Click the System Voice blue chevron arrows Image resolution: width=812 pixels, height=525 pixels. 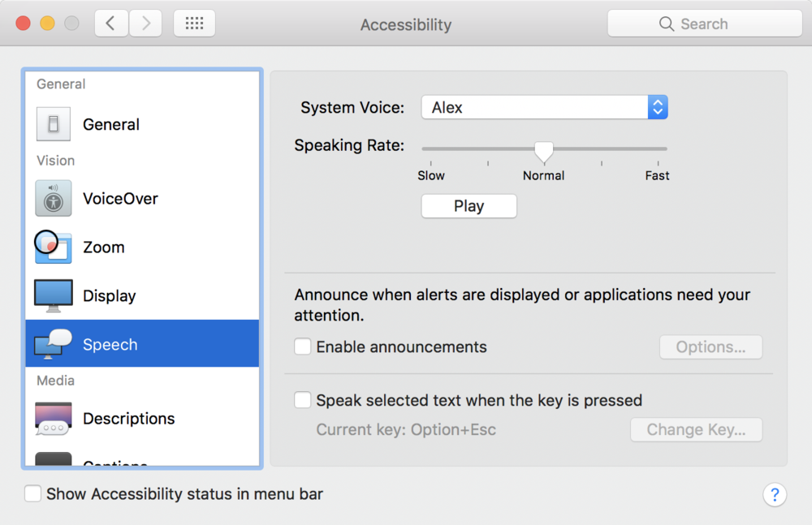pyautogui.click(x=658, y=107)
